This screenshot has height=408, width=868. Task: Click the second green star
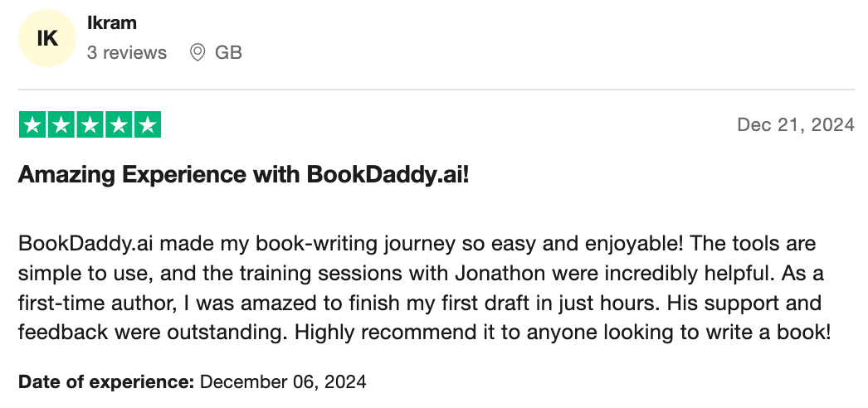pos(61,125)
